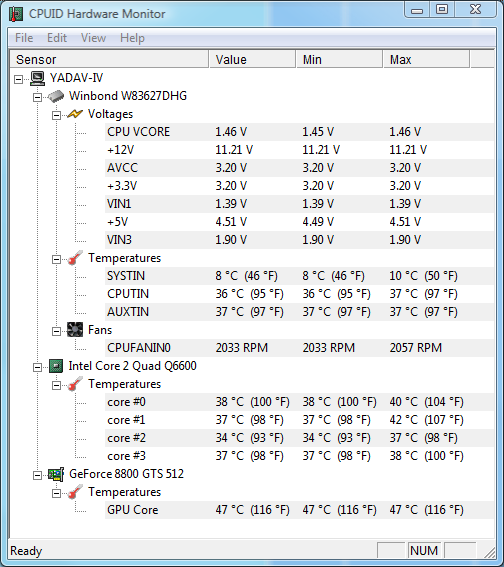Select the GeForce 8800 GTS 512 label
504x567 pixels.
(x=127, y=474)
